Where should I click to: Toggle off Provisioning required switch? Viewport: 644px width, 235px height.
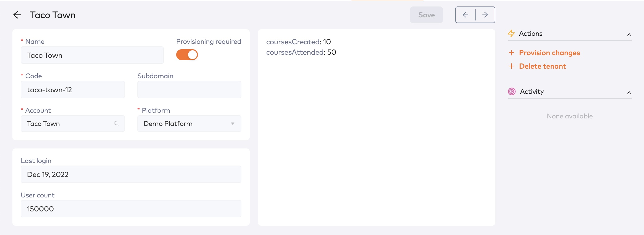point(187,55)
